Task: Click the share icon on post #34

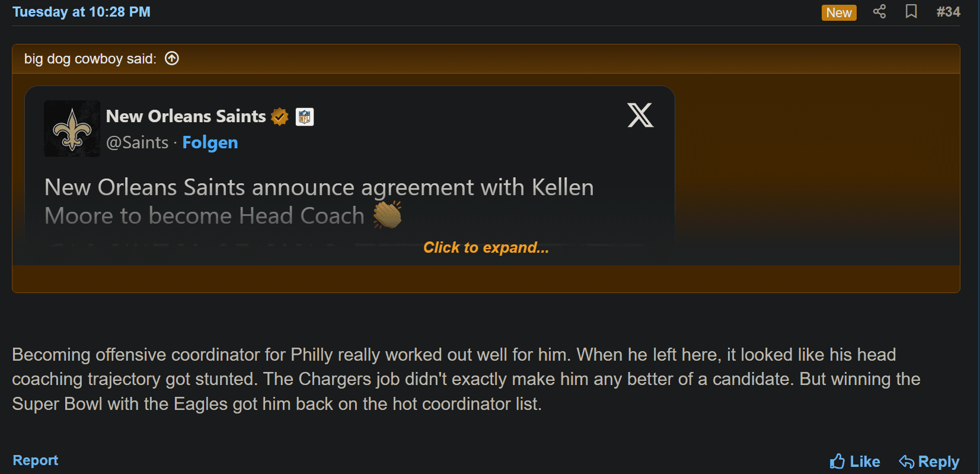Action: [x=879, y=11]
